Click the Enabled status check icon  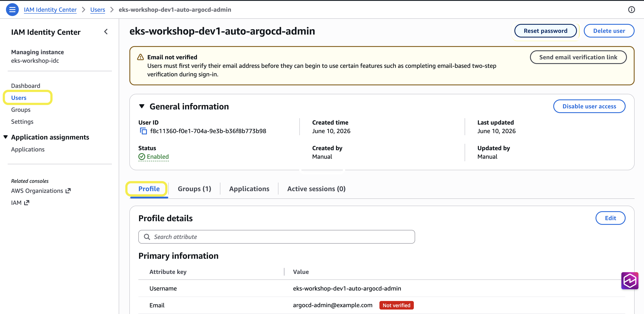142,157
